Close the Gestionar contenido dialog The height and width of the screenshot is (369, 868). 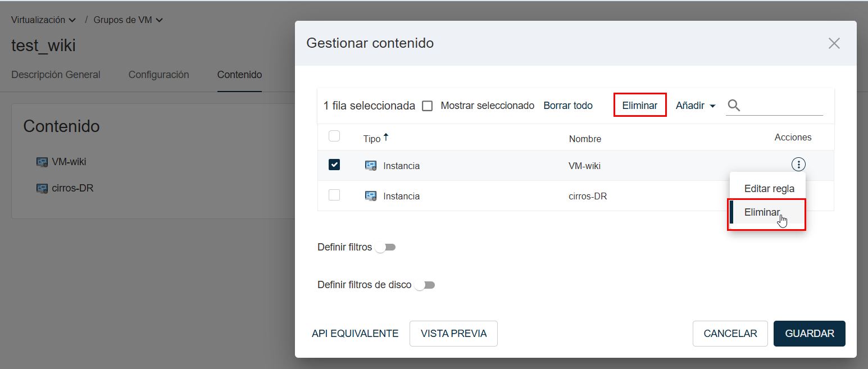834,43
